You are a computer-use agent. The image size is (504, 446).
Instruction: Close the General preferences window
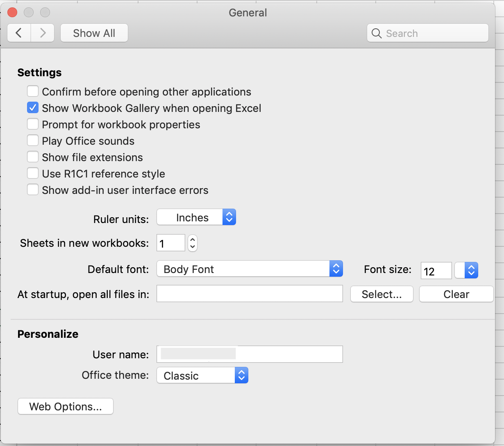(12, 12)
